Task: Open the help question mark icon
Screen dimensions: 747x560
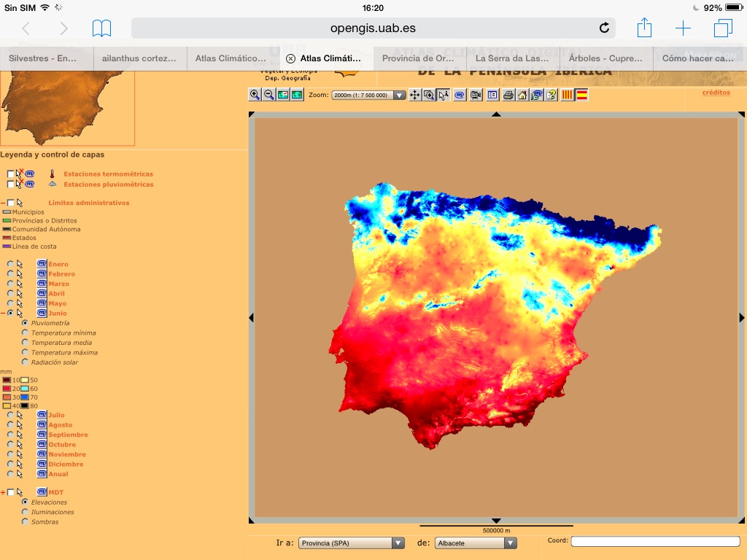Action: click(x=551, y=95)
